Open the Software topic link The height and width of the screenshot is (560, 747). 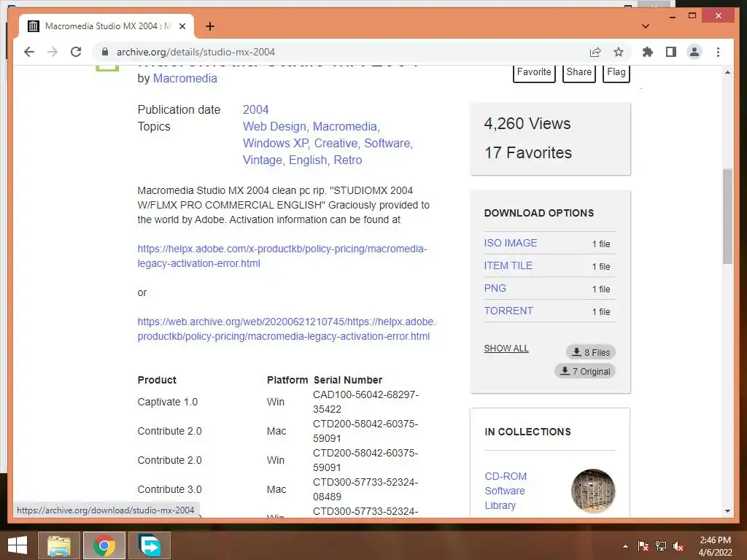(x=387, y=144)
